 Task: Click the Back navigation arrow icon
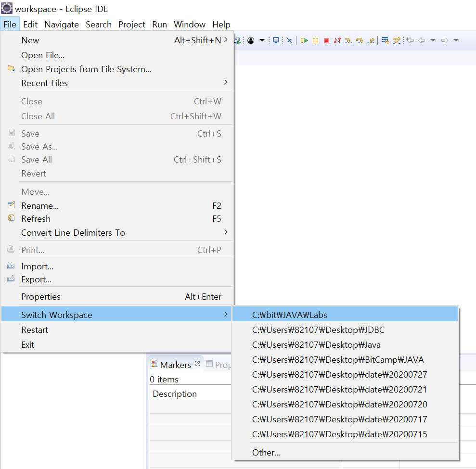point(422,40)
